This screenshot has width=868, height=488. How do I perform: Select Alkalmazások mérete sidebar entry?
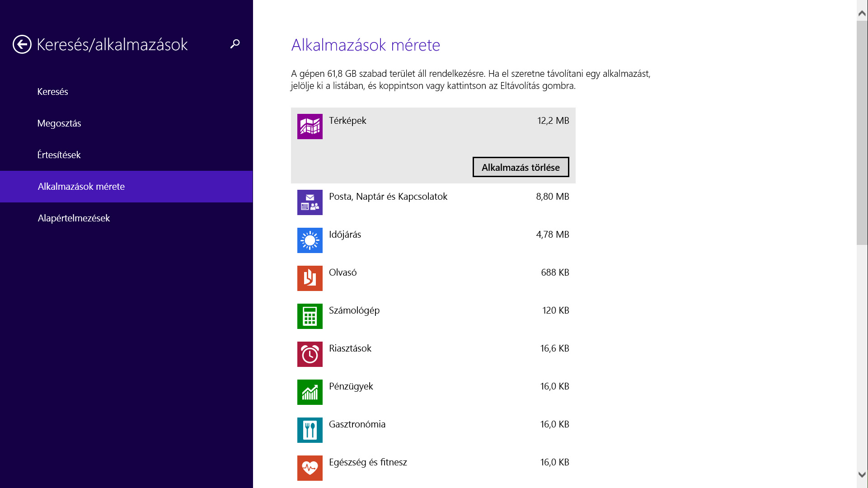(81, 187)
